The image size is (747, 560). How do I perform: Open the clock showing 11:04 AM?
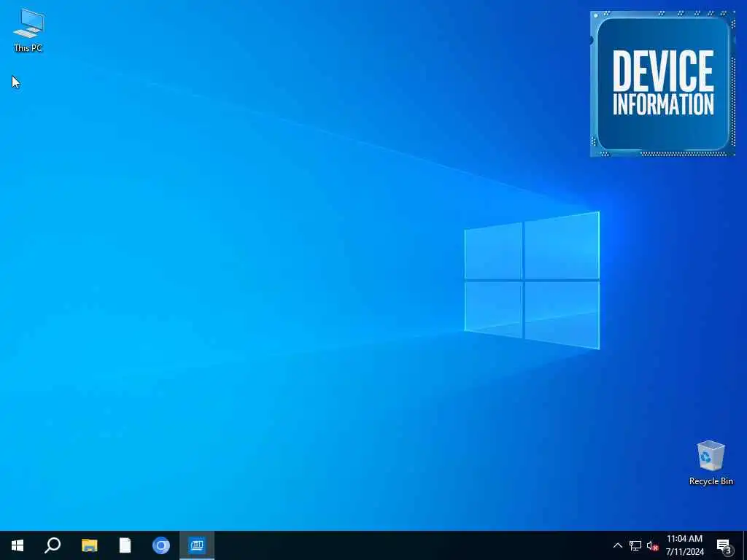[x=684, y=545]
